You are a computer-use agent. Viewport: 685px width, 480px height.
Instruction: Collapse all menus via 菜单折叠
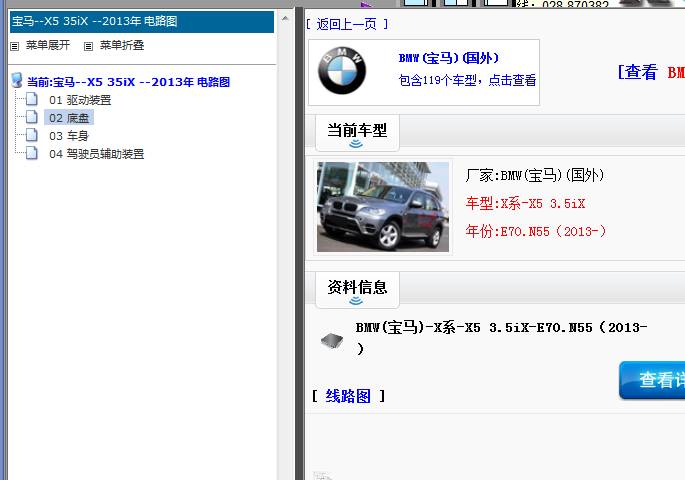[x=122, y=45]
